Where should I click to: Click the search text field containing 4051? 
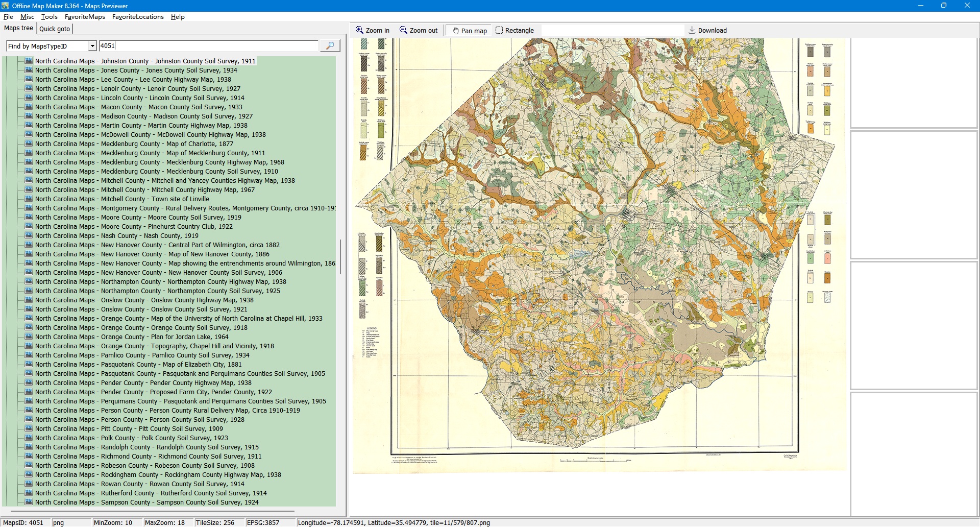click(x=208, y=46)
